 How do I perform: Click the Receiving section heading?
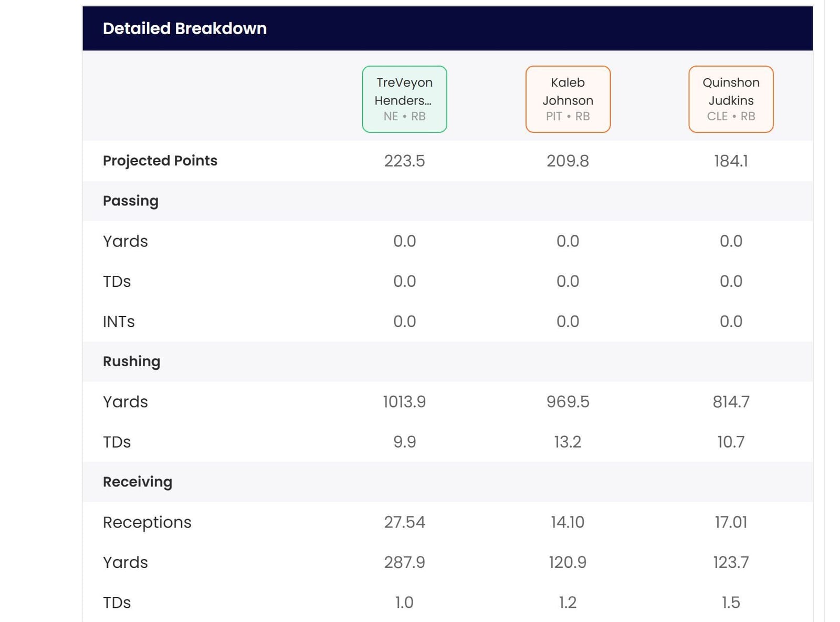click(x=137, y=482)
